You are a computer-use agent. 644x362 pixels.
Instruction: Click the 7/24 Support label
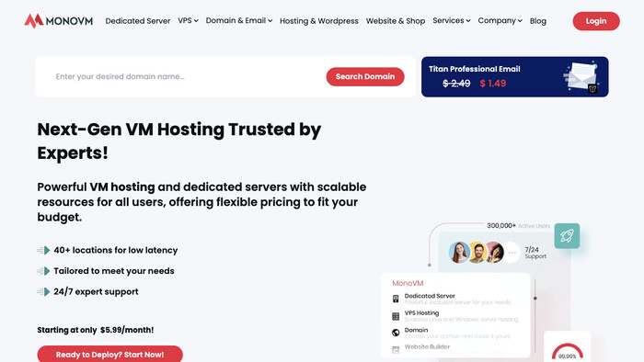[x=535, y=253]
